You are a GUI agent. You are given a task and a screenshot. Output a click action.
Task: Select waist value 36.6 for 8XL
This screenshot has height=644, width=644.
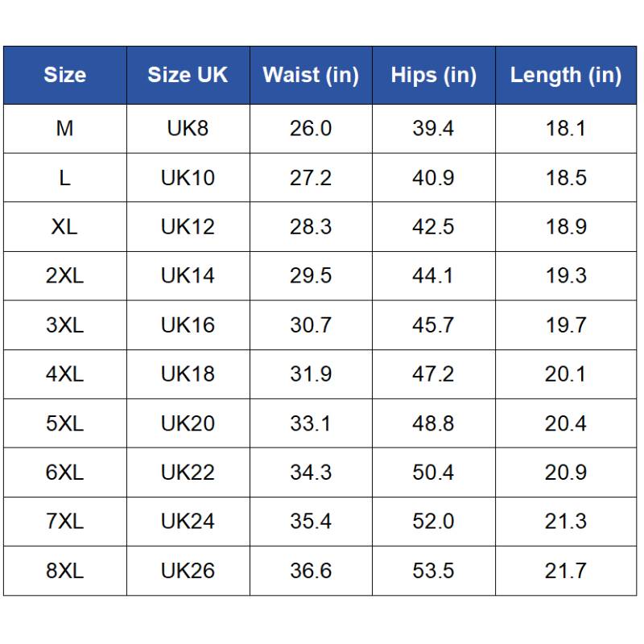(x=311, y=571)
